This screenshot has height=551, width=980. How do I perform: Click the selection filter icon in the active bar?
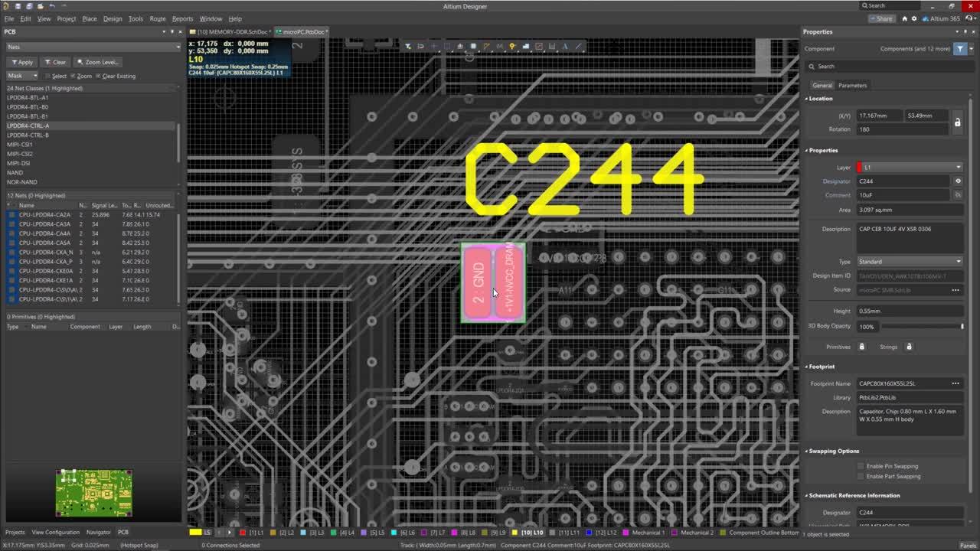[407, 46]
